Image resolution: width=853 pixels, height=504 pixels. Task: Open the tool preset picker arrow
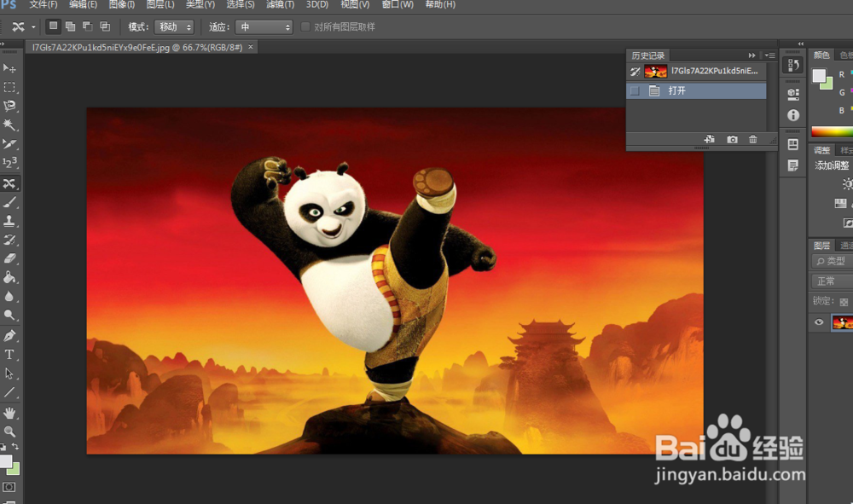33,26
